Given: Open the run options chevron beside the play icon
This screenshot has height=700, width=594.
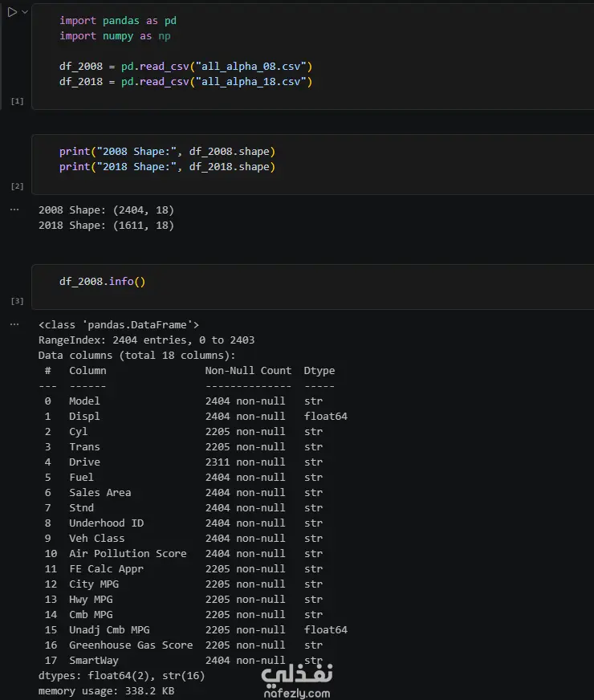Looking at the screenshot, I should [25, 12].
